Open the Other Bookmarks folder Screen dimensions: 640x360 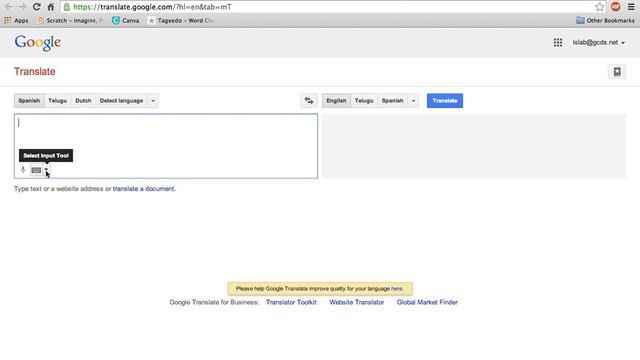tap(605, 20)
